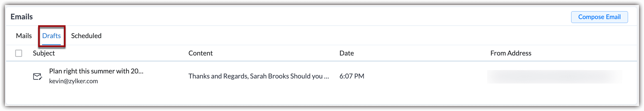
Task: Open the draft envelope-with-pencil icon
Action: pyautogui.click(x=38, y=77)
